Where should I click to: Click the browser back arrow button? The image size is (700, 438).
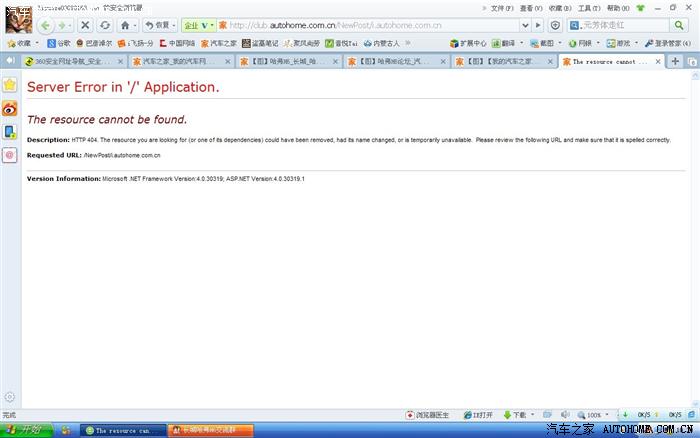(x=46, y=25)
